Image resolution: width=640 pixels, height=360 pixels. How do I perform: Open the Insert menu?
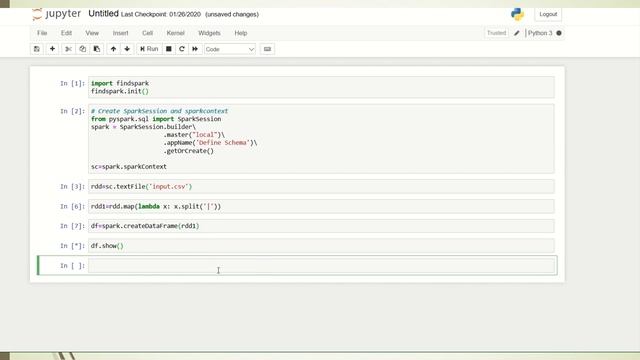[120, 33]
